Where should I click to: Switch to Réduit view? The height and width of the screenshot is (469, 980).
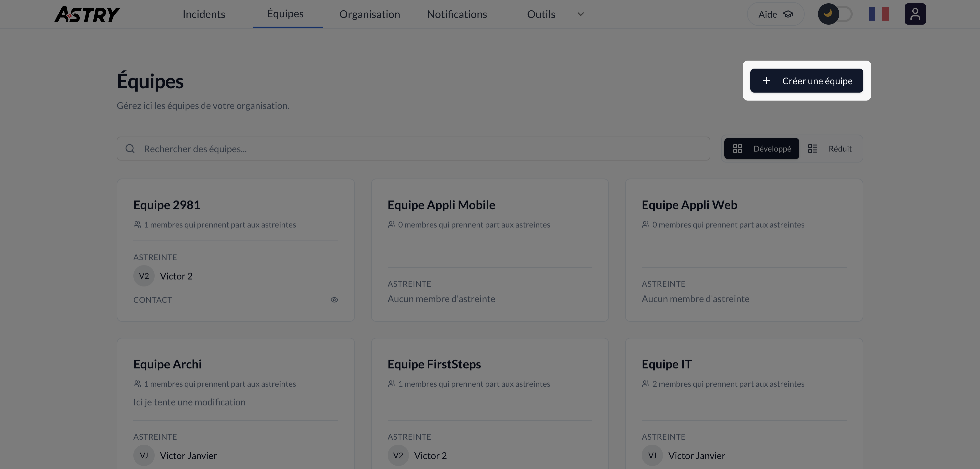(830, 149)
